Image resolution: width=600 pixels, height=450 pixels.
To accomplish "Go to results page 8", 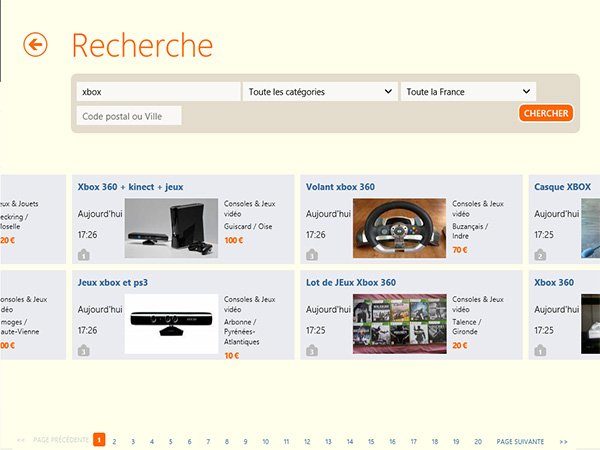I will pos(227,441).
